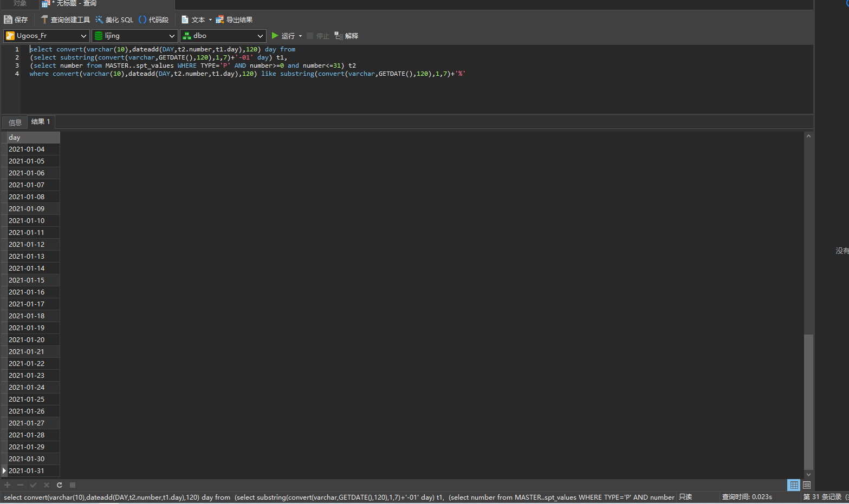Expand the Run (运行) options arrow
The height and width of the screenshot is (504, 849).
pyautogui.click(x=300, y=36)
